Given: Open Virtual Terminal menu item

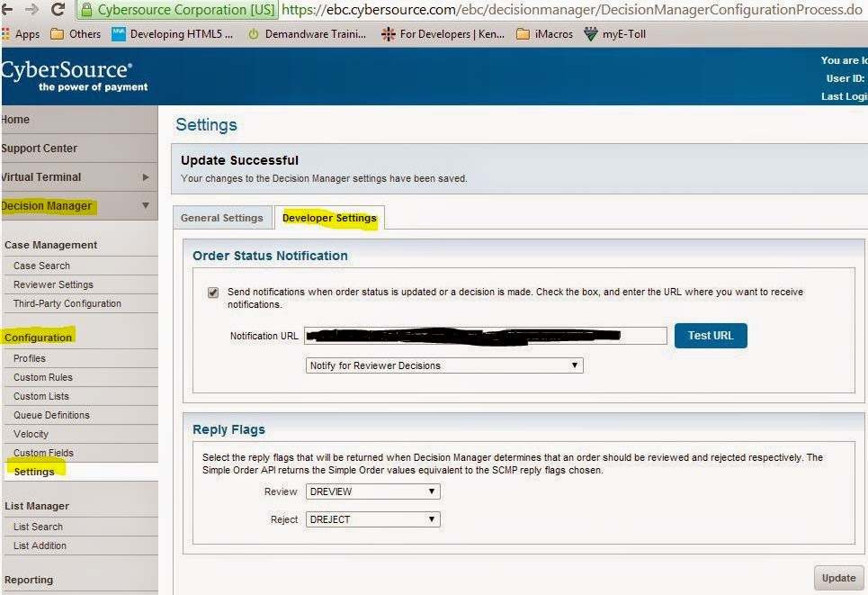Looking at the screenshot, I should (x=41, y=177).
